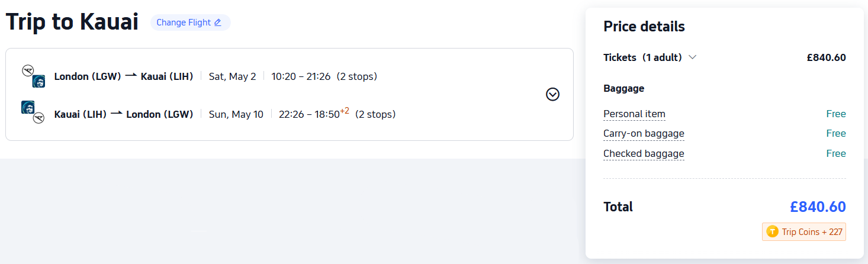
Task: Click the arrow between London and Kauai outbound
Action: point(131,76)
